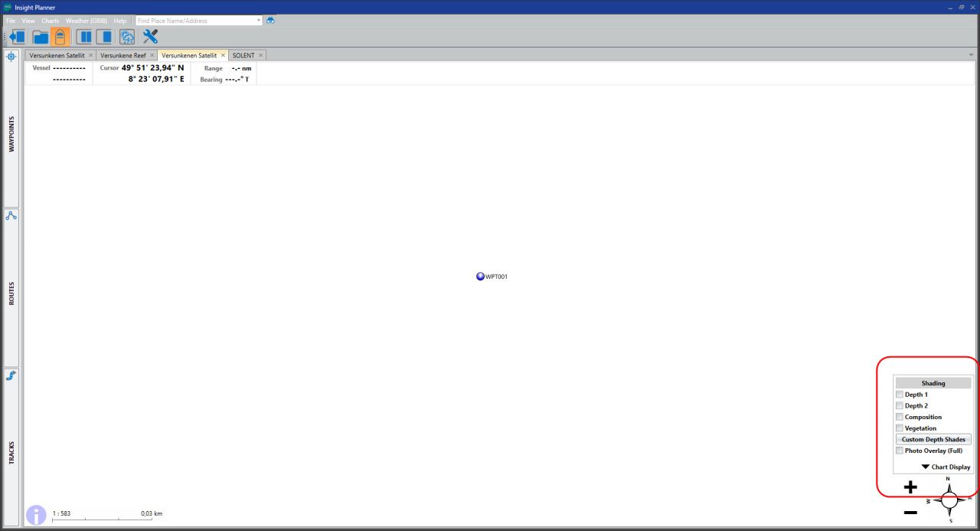Open the Charts menu
Screen dimensions: 980x531
click(51, 21)
